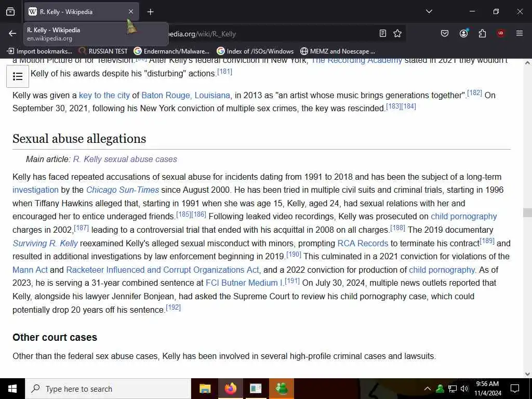This screenshot has width=532, height=399.
Task: Follow the 'investigation' link
Action: click(x=35, y=190)
